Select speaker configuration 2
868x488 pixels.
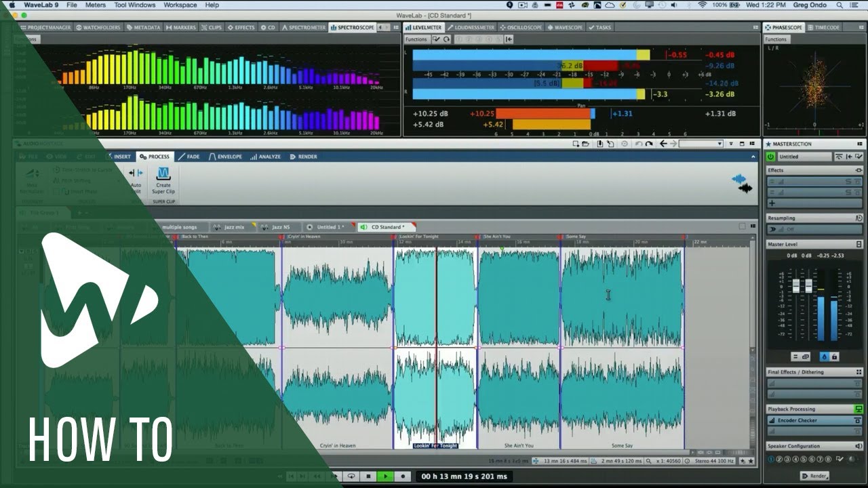pos(779,459)
